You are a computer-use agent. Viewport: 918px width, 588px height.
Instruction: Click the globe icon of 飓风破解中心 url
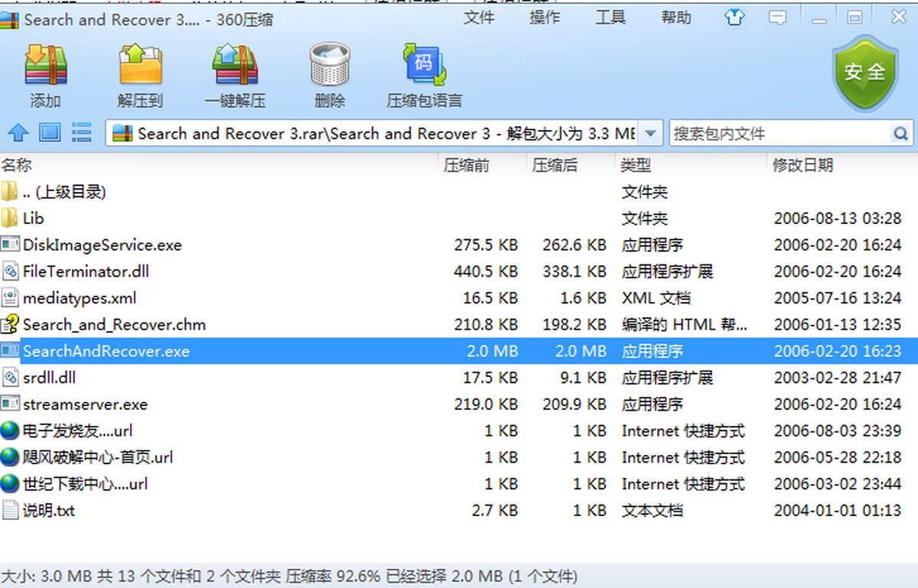(x=9, y=457)
